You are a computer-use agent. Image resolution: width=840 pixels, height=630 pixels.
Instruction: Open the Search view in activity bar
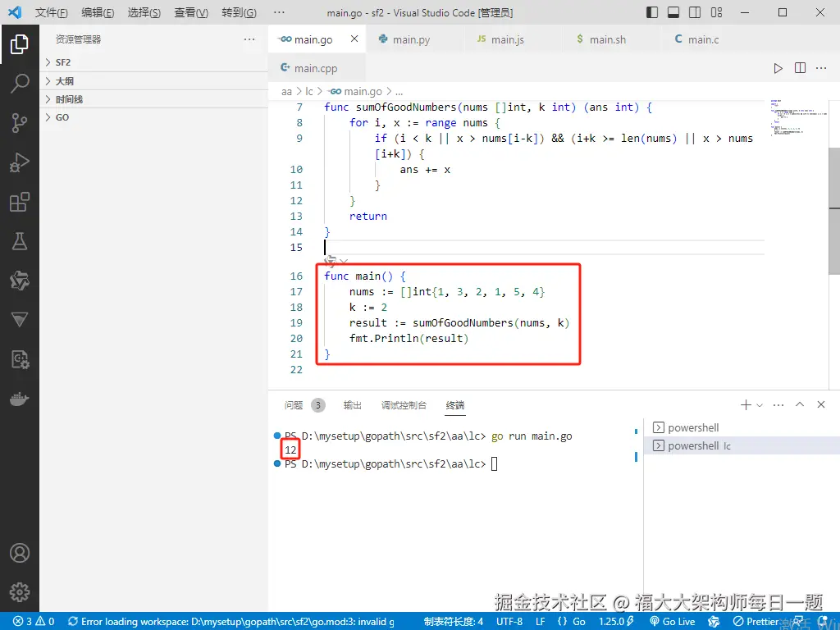(x=20, y=84)
